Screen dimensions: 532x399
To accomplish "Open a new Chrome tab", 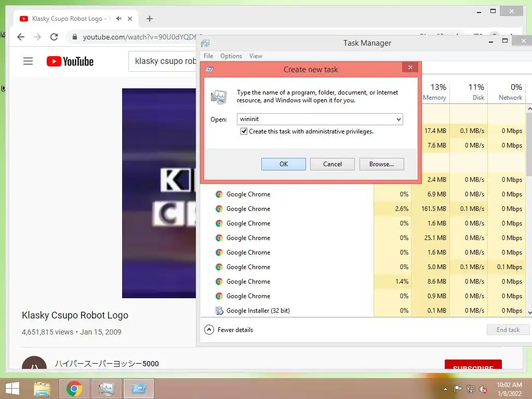I will 150,19.
